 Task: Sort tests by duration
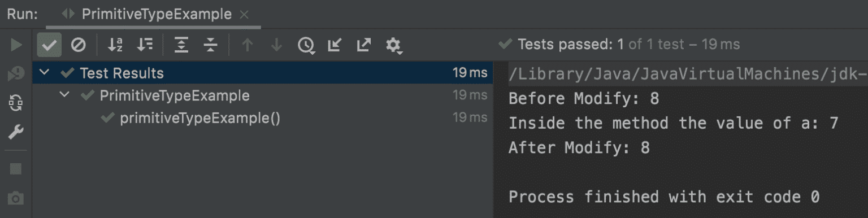click(x=146, y=45)
